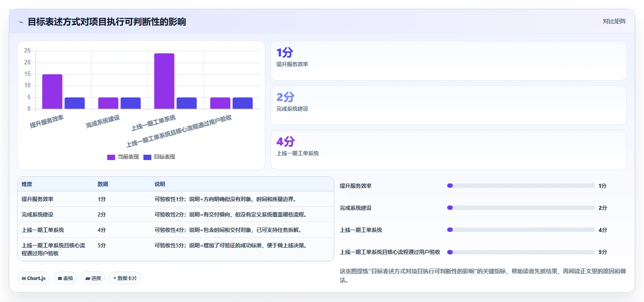Click the 对比矩阵 label in the header
The width and height of the screenshot is (644, 302).
[614, 21]
